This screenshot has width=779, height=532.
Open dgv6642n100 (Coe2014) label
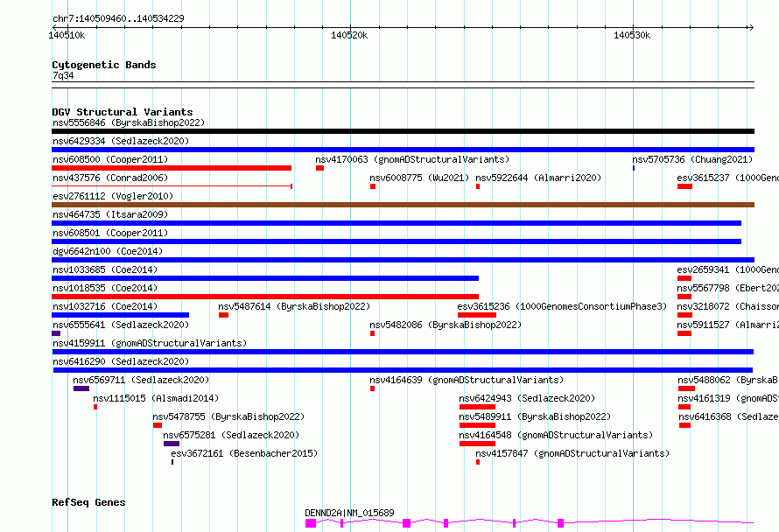coord(108,251)
